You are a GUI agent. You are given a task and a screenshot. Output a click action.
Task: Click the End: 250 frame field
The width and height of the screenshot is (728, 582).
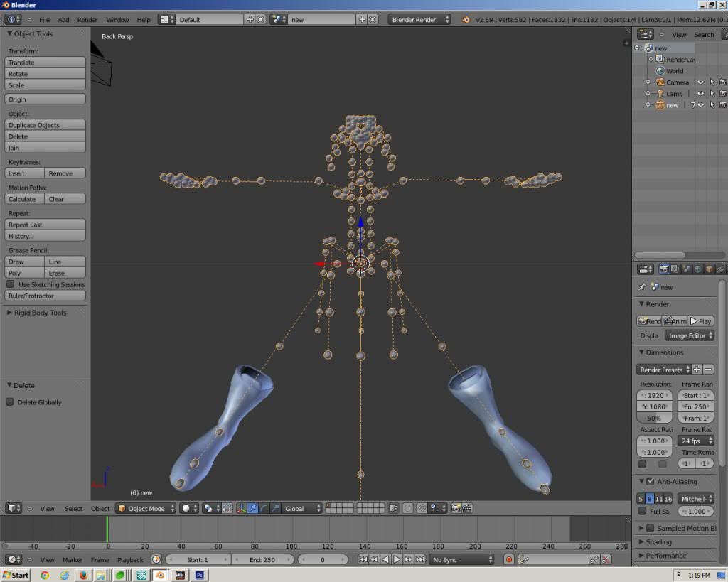point(262,559)
